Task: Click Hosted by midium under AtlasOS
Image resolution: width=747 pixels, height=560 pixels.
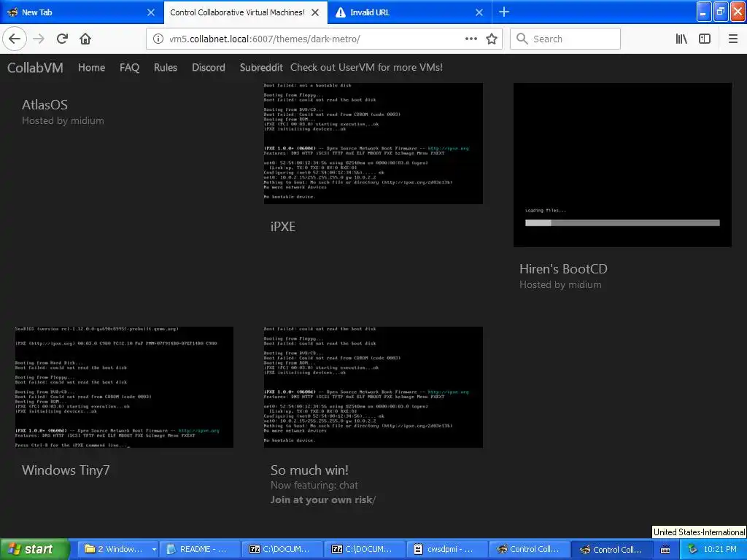Action: click(x=63, y=121)
